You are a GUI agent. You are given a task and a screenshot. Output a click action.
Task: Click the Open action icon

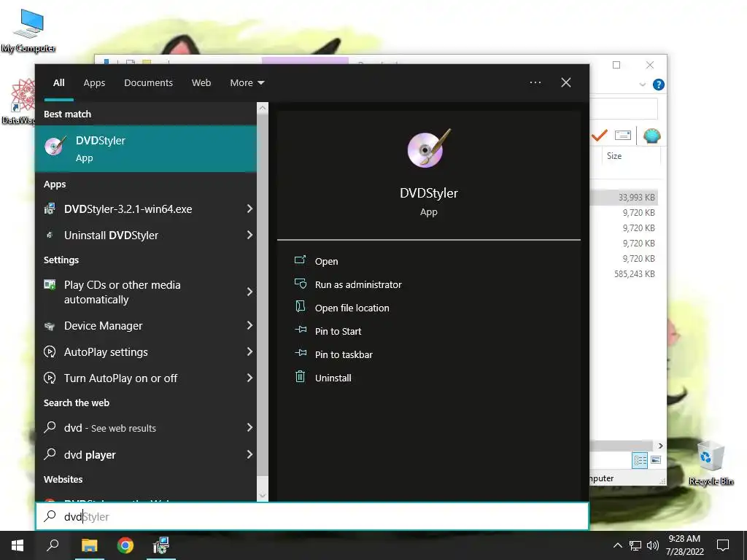point(300,260)
